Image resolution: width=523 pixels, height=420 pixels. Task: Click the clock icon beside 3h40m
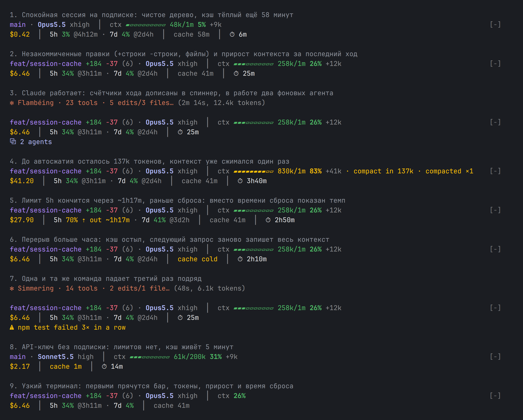[x=240, y=181]
